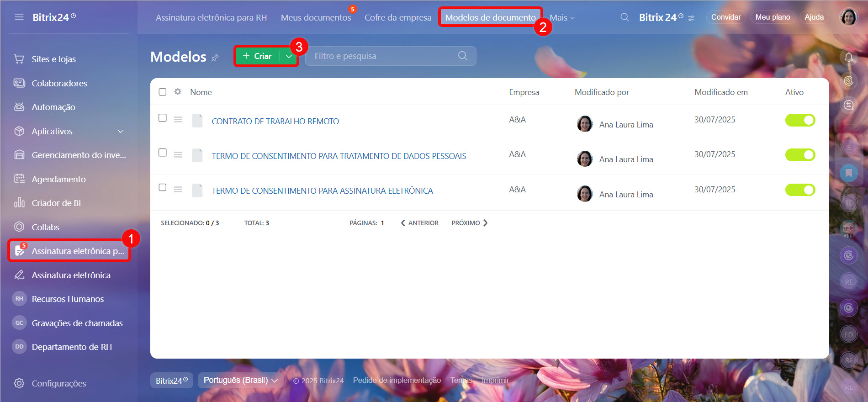Open Recursos Humanos group in sidebar

pyautogui.click(x=69, y=299)
